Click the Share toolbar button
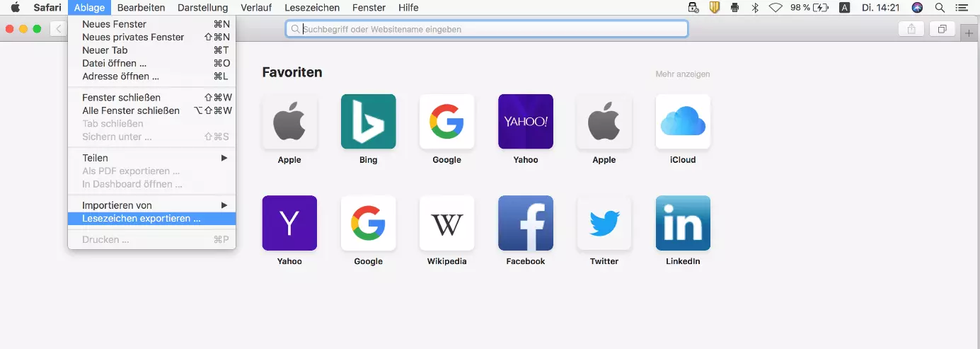980x349 pixels. coord(911,29)
